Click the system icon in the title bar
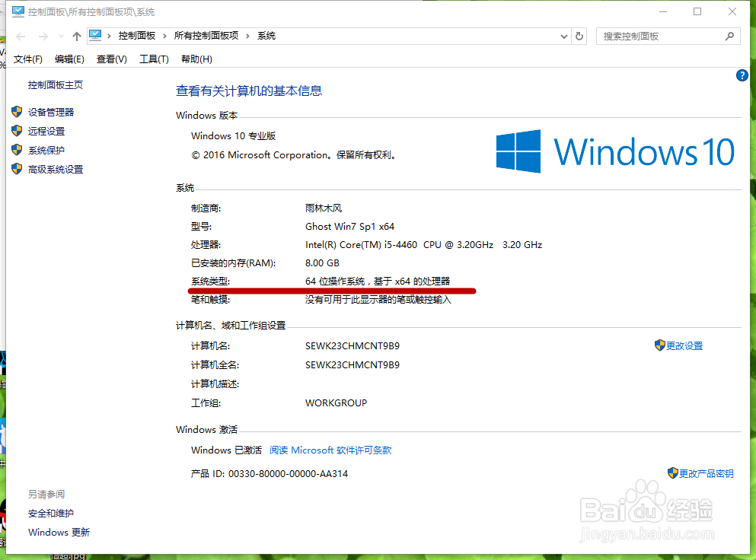756x560 pixels. click(x=18, y=11)
